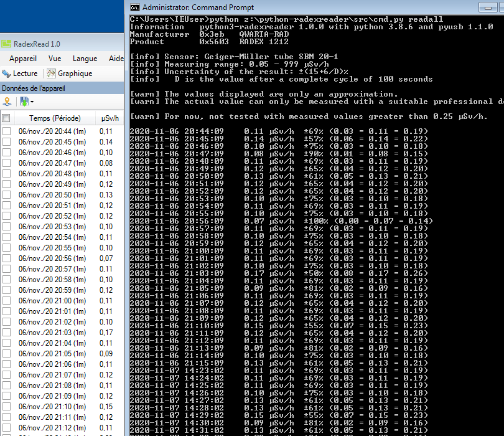The width and height of the screenshot is (504, 436).
Task: Select row 06/nov./20 20:49 (1m)
Action: point(62,184)
